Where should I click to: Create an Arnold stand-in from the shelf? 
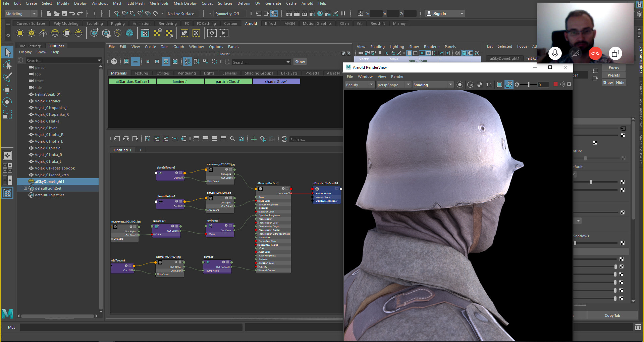tap(95, 33)
